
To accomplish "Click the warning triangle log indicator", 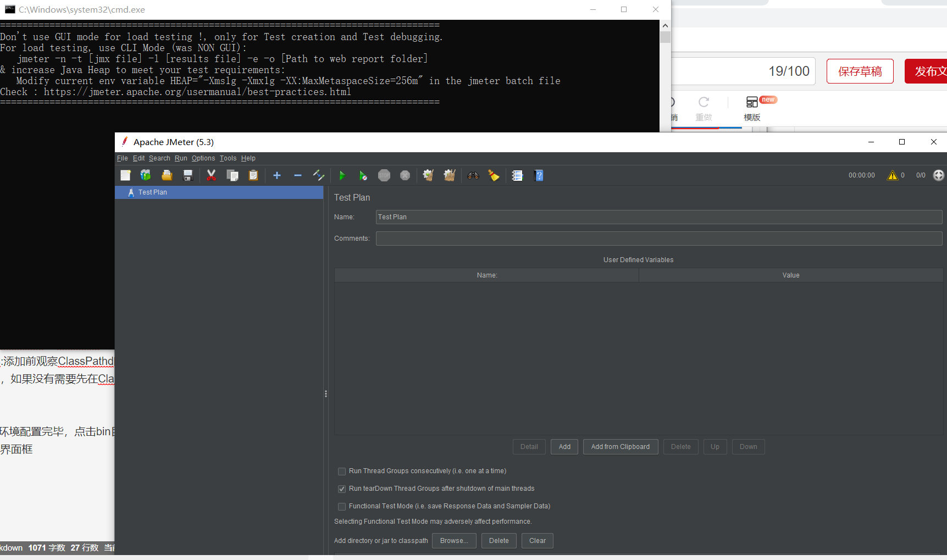I will pyautogui.click(x=893, y=175).
